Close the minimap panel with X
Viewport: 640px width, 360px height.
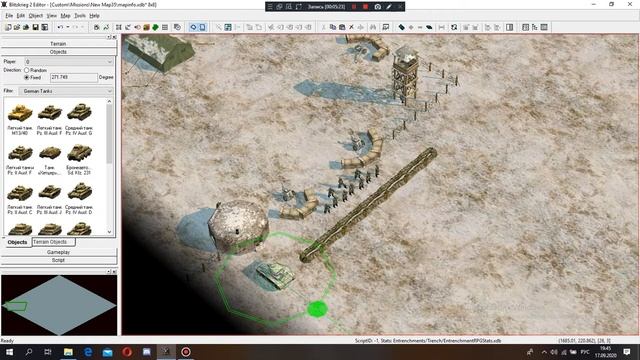pos(114,271)
